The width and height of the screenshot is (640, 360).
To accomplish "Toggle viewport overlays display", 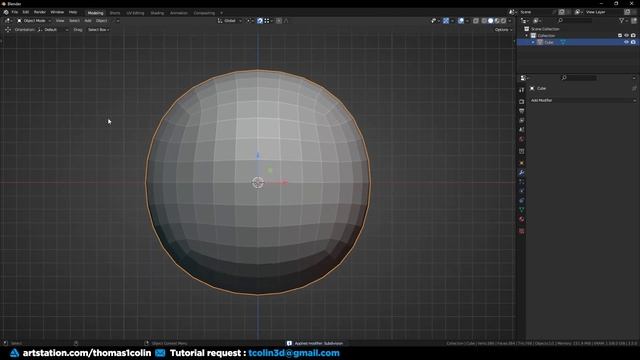I will [x=461, y=20].
